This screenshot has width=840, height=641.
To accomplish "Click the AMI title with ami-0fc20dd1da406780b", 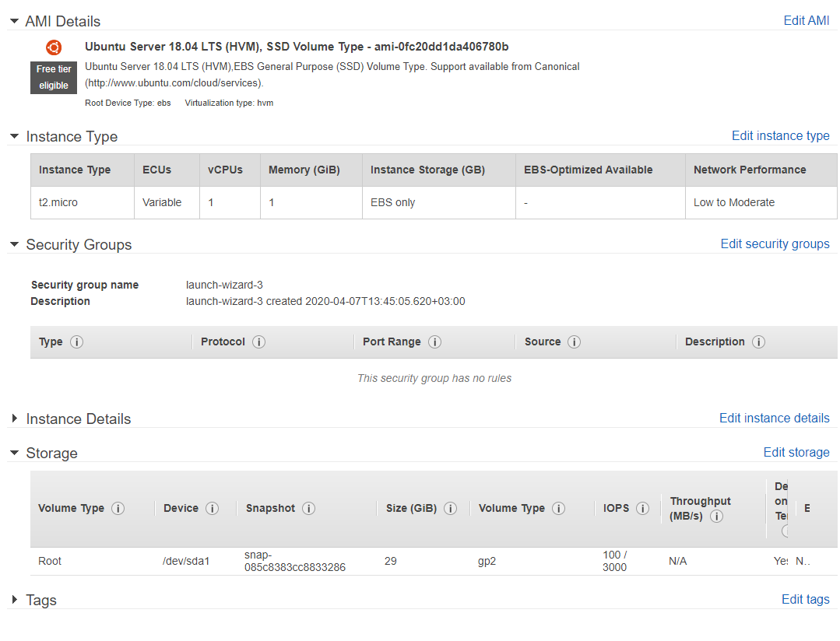I will (x=297, y=47).
